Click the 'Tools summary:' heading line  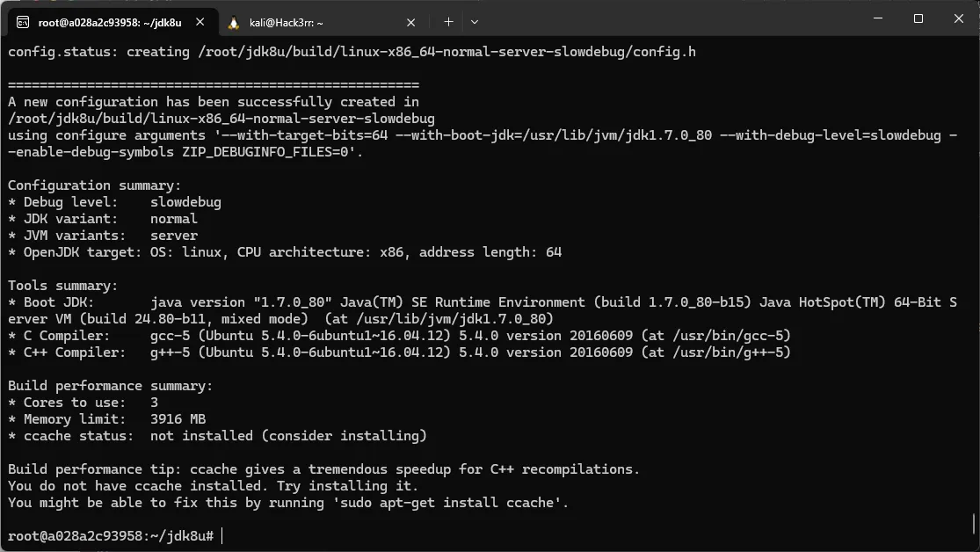coord(62,286)
